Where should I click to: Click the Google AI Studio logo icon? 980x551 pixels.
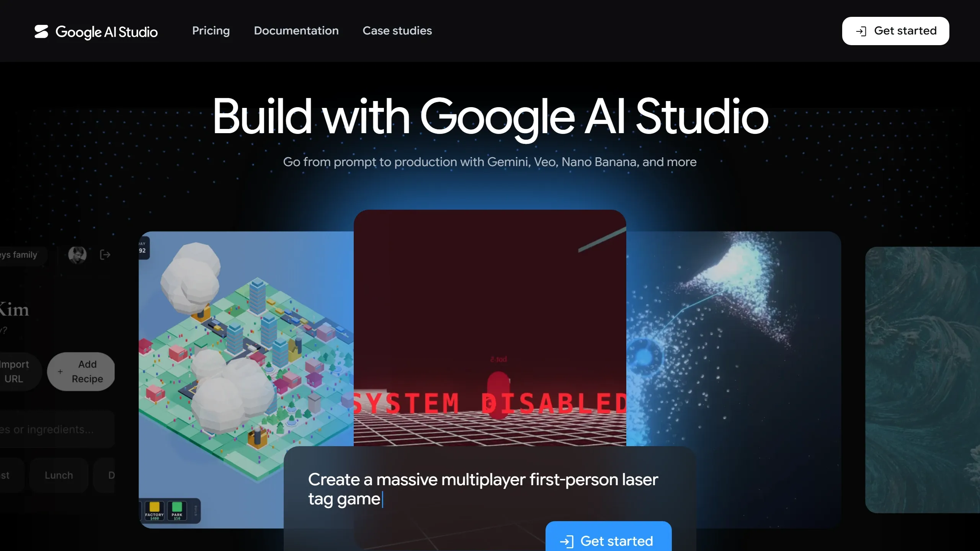[41, 31]
